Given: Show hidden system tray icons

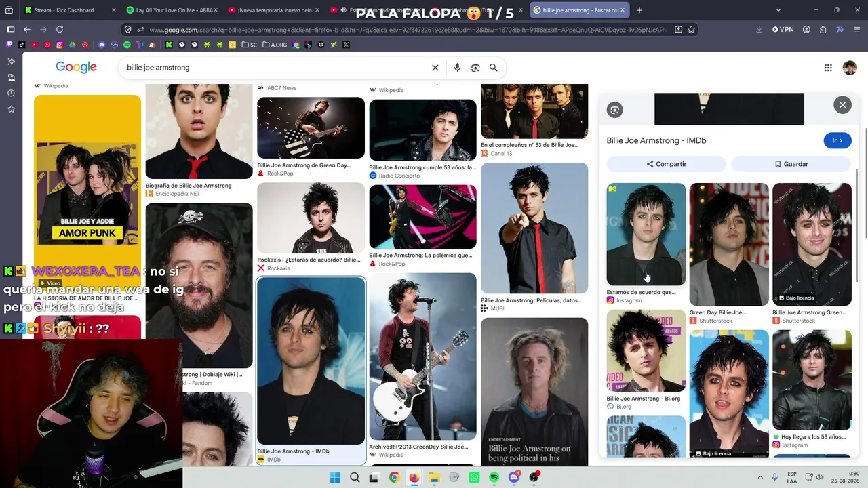Looking at the screenshot, I should [759, 478].
